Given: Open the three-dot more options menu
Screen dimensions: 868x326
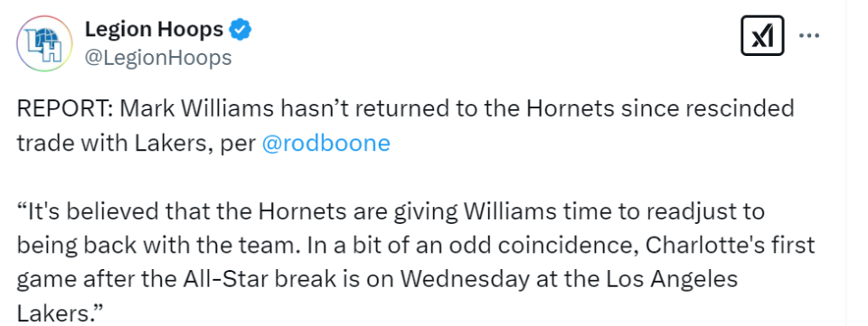Looking at the screenshot, I should (x=808, y=35).
